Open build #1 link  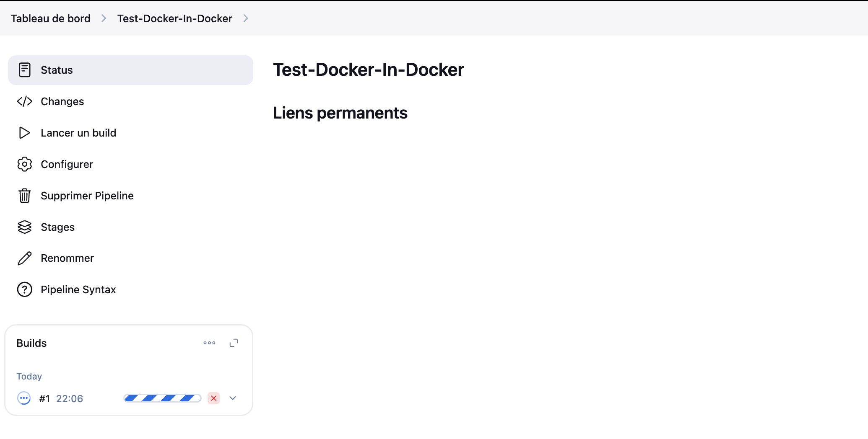pos(44,399)
